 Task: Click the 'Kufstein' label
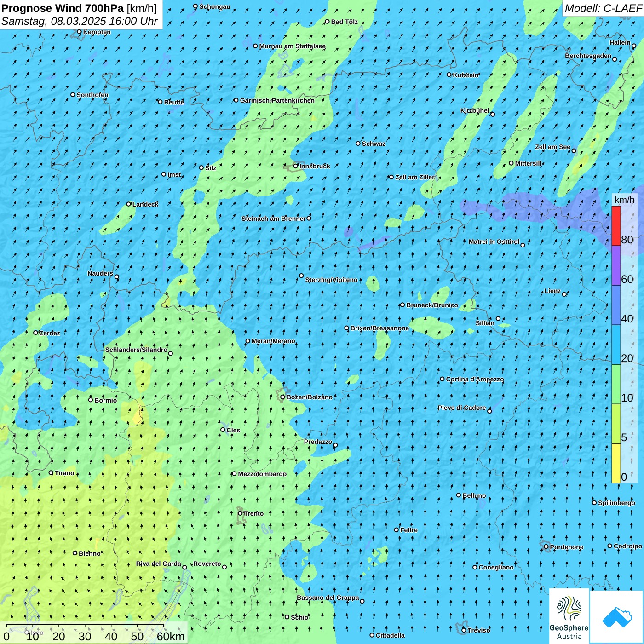(466, 75)
